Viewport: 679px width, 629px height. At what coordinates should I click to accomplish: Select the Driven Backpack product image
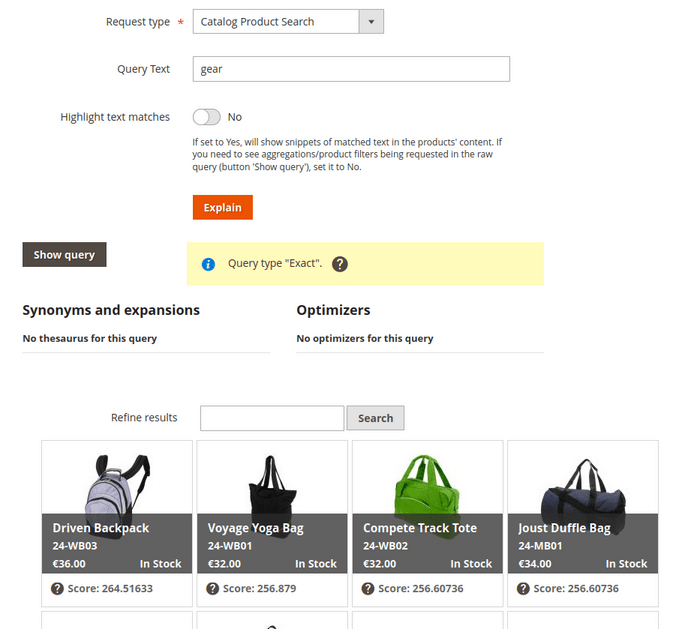117,482
